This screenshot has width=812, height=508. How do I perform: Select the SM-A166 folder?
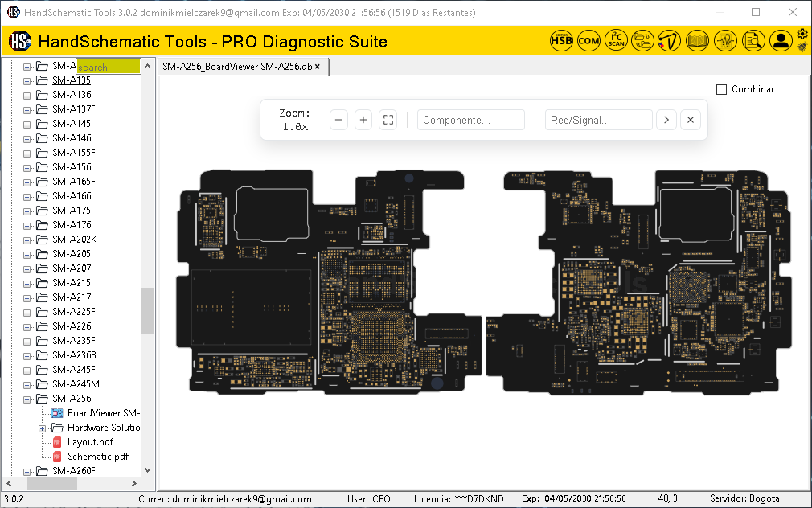(72, 196)
